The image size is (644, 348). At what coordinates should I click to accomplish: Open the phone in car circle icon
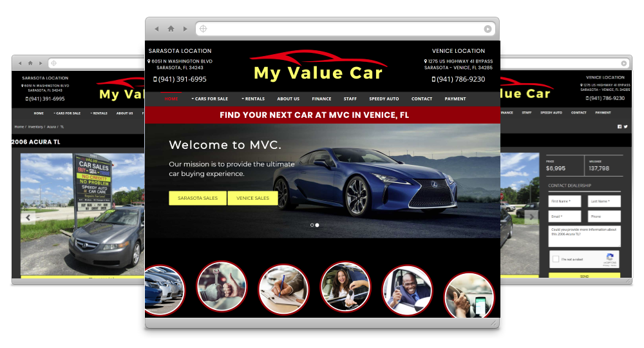pos(469,295)
